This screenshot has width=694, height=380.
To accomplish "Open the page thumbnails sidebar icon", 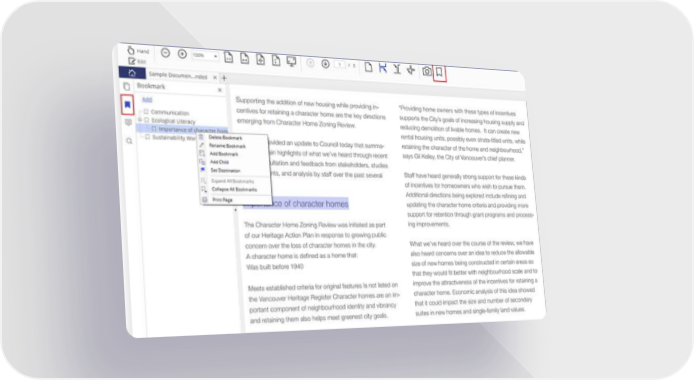I will [x=127, y=86].
